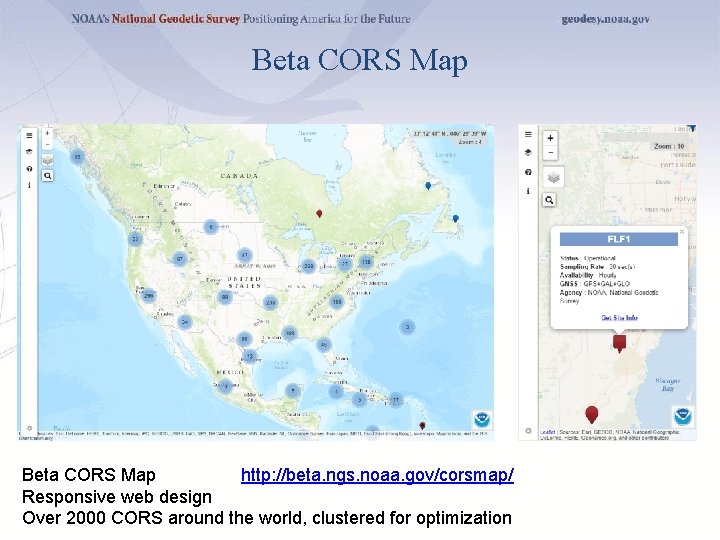The image size is (720, 540).
Task: Click the Availability : Hourly line
Action: coord(588,275)
